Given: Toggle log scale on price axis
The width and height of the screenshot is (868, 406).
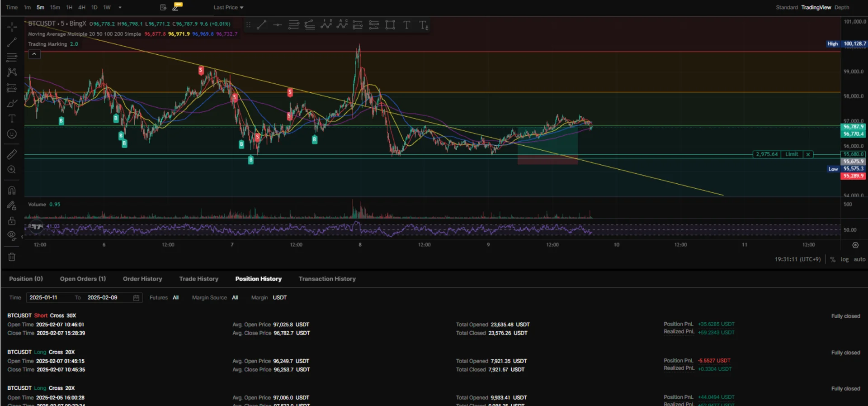Looking at the screenshot, I should coord(844,259).
